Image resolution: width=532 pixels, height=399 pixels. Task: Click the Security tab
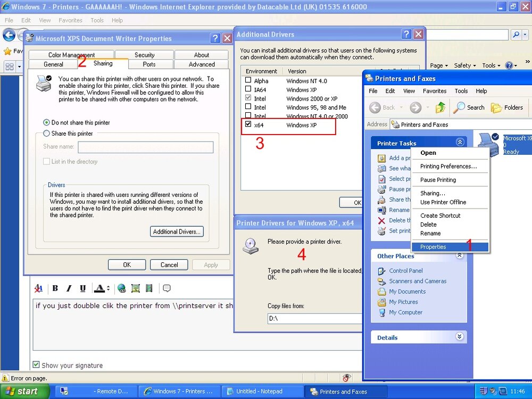point(145,55)
